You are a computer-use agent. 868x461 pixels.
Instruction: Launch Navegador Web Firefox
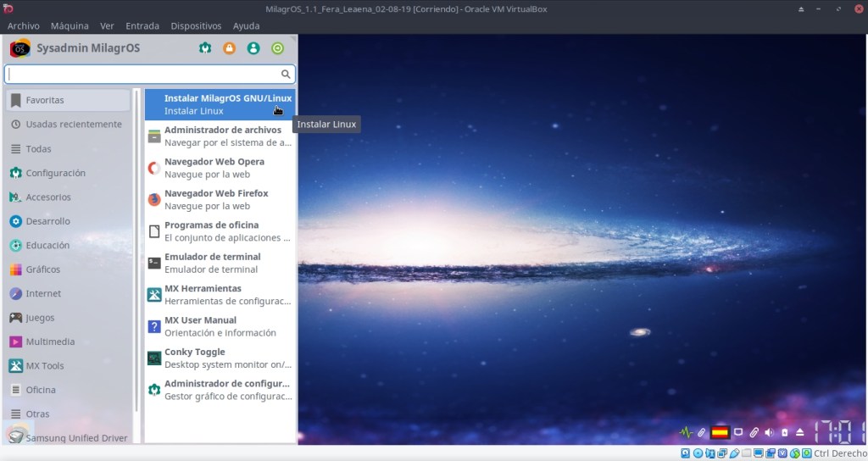tap(220, 199)
